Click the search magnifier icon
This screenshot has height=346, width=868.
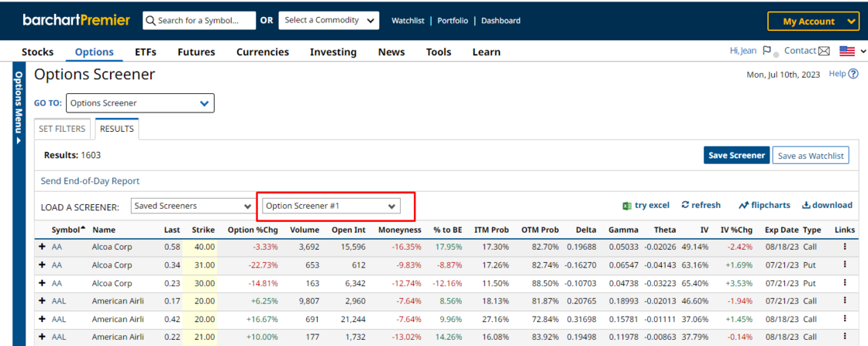tap(150, 20)
